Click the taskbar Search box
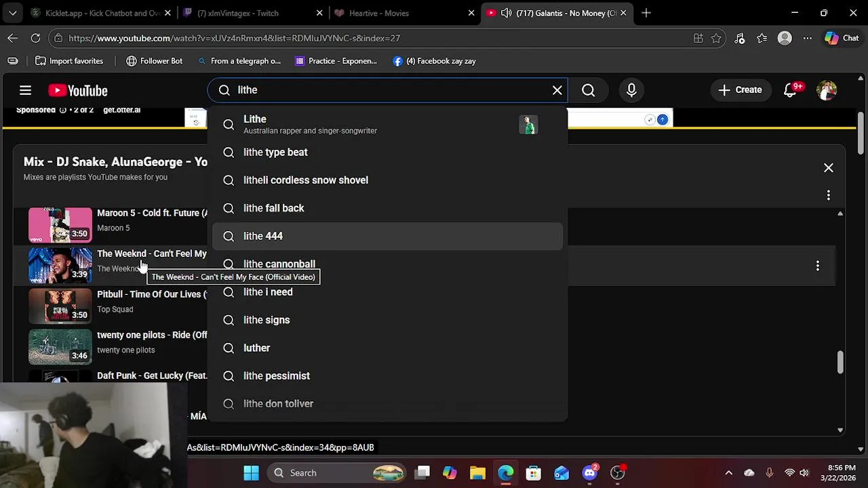Viewport: 868px width, 488px height. coord(337,473)
